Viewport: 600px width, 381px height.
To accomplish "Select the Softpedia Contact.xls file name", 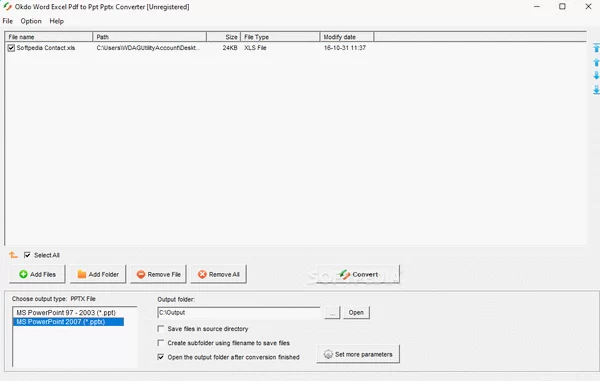I will point(46,48).
